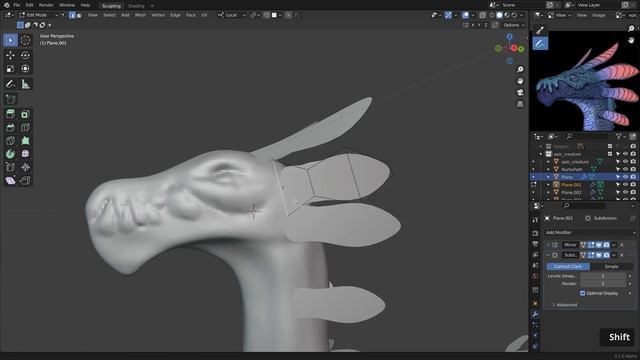Screen dimensions: 640x360
Task: Open the File menu
Action: click(16, 5)
